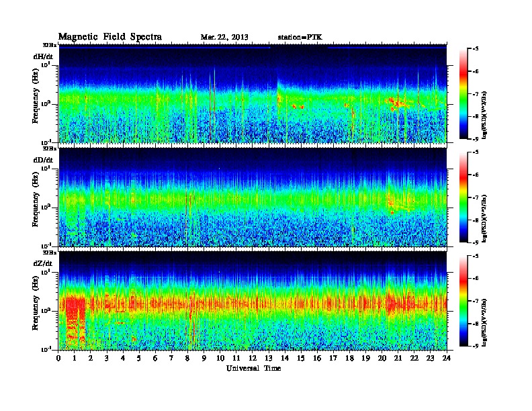
Task: Click the dH/dt spectrogram plot area
Action: tap(253, 93)
